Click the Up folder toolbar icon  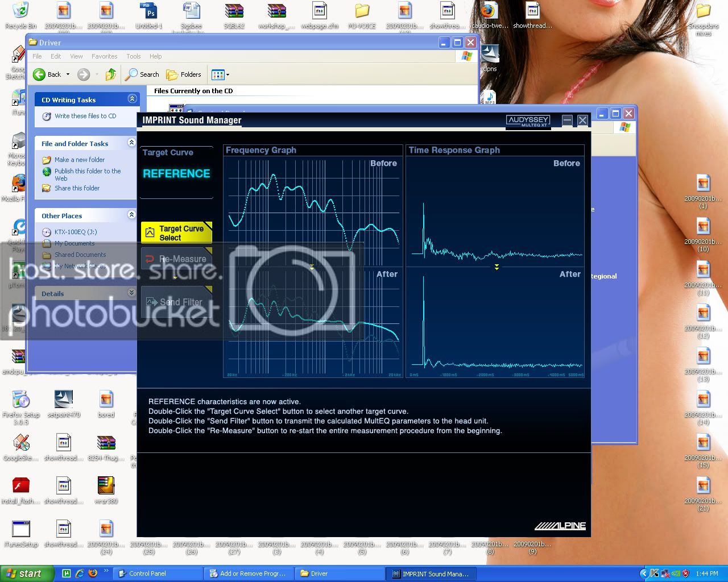[111, 74]
